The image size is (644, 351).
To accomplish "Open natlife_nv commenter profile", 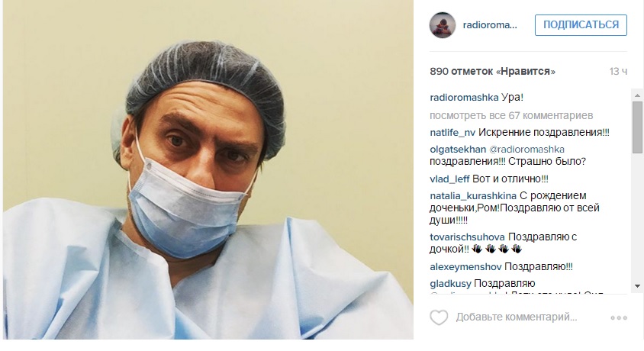I will [x=452, y=133].
